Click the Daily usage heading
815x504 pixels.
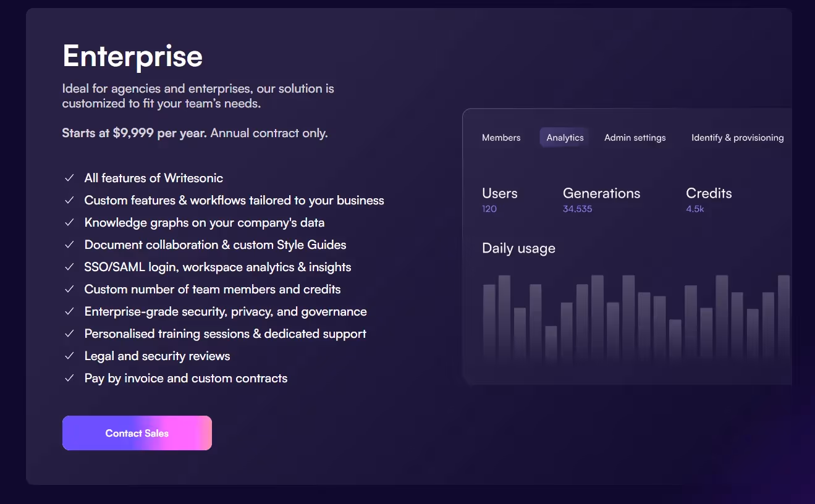coord(518,248)
